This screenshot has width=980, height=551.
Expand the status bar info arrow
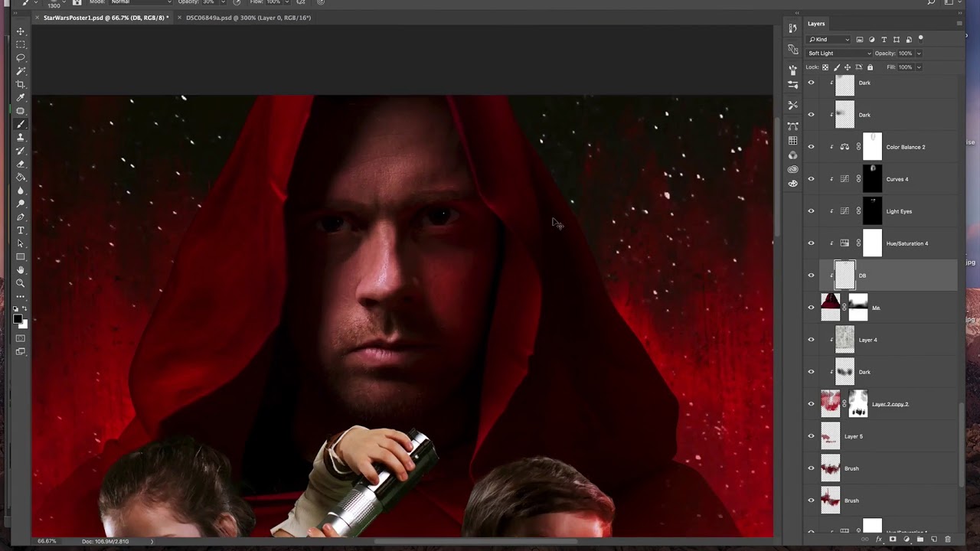tap(152, 542)
